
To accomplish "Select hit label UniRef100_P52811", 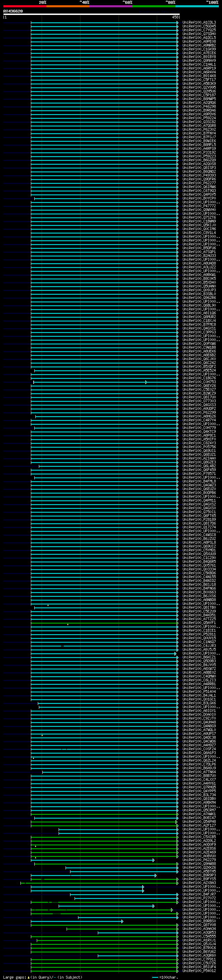I will click(x=199, y=634).
